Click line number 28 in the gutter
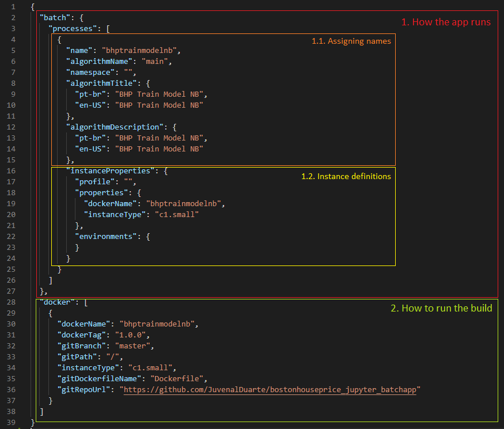 (11, 302)
